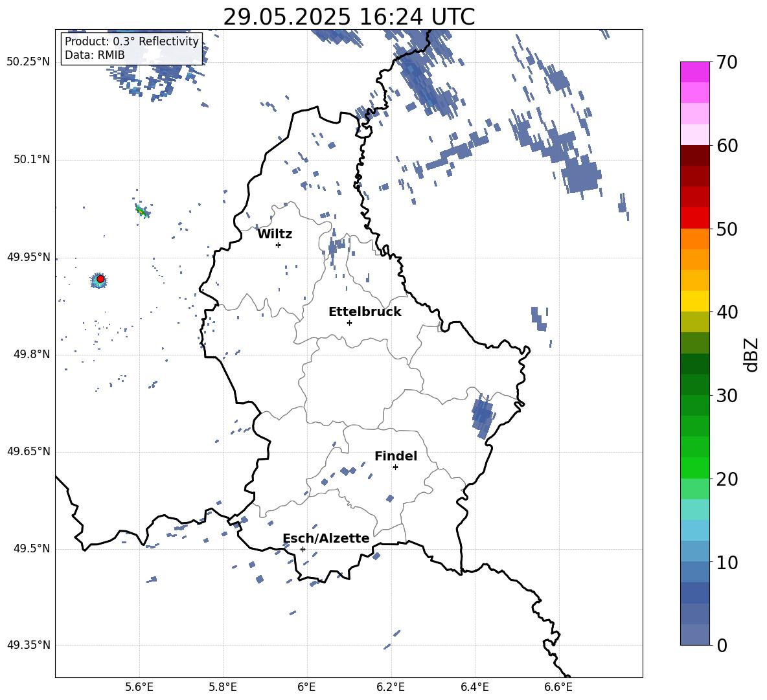The width and height of the screenshot is (767, 700).
Task: Click the 6.4°E longitude tick label
Action: (x=474, y=687)
